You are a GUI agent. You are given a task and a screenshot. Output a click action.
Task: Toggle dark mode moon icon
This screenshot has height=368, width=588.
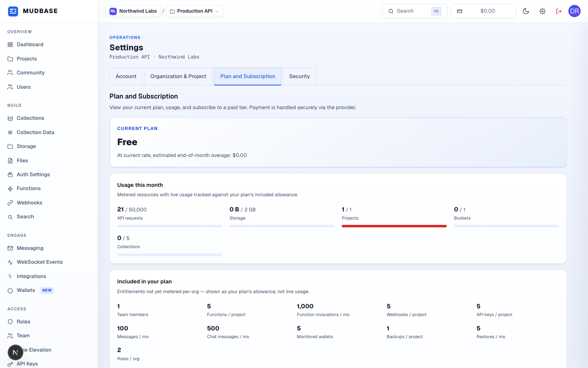pos(526,11)
